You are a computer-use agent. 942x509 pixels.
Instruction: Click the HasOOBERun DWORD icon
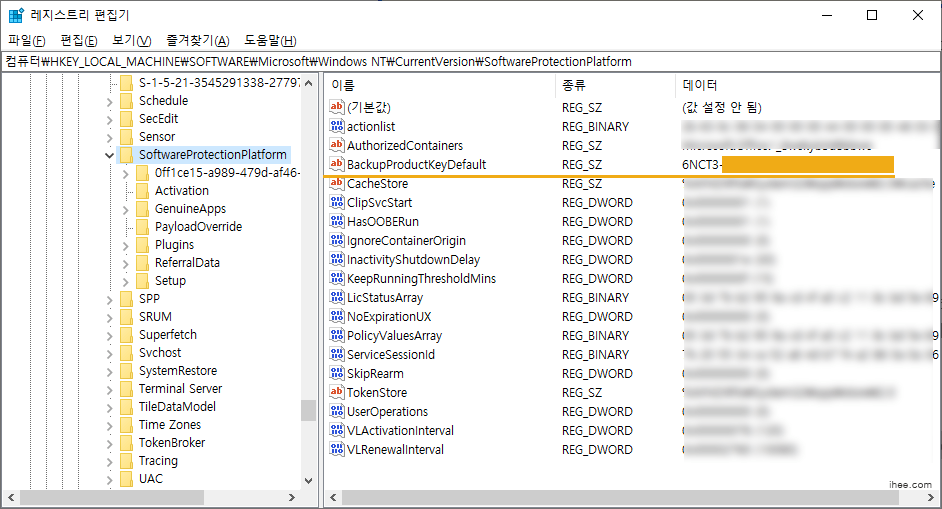pos(336,221)
